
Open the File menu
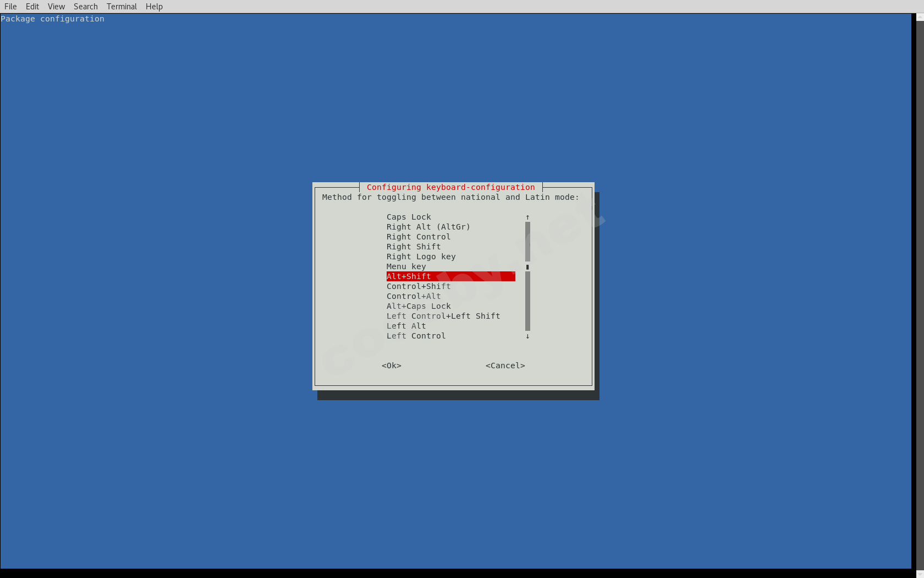[10, 6]
